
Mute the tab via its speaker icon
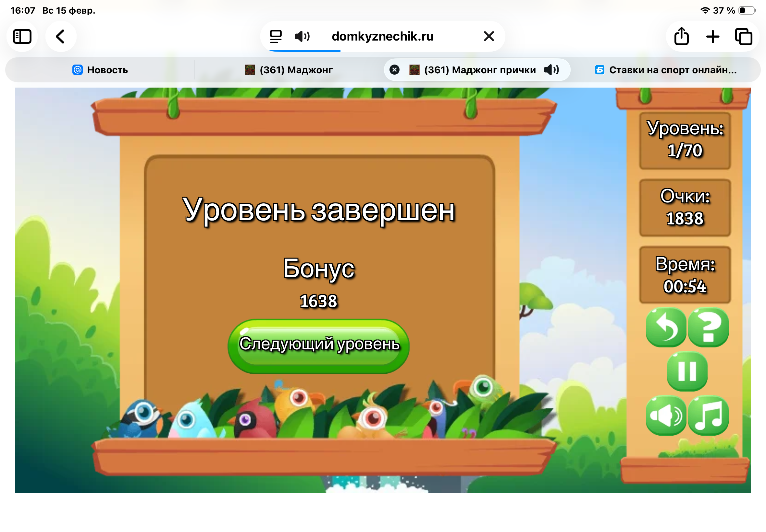click(551, 70)
